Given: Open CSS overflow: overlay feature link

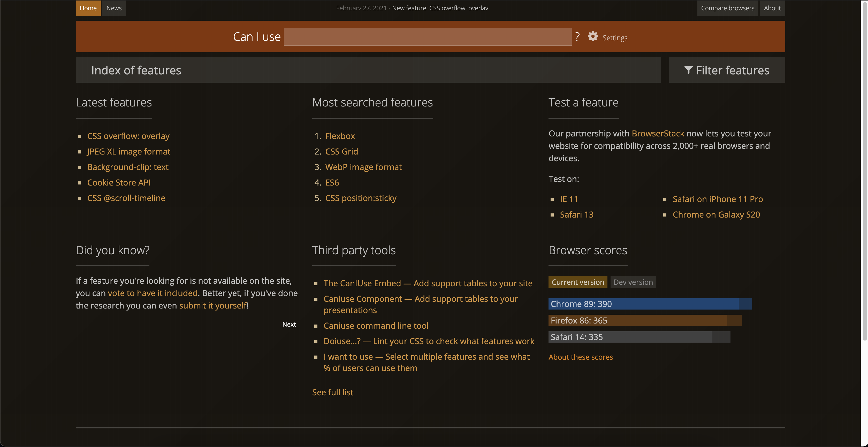Looking at the screenshot, I should (128, 136).
